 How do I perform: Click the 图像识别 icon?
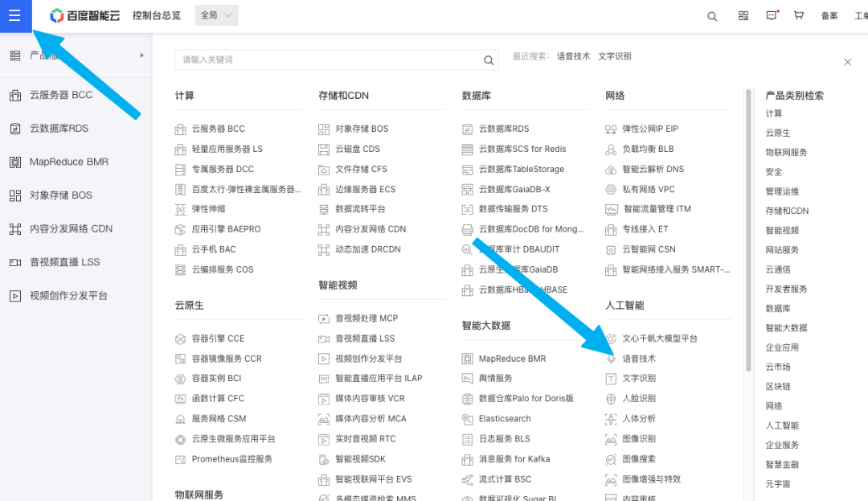click(x=611, y=439)
